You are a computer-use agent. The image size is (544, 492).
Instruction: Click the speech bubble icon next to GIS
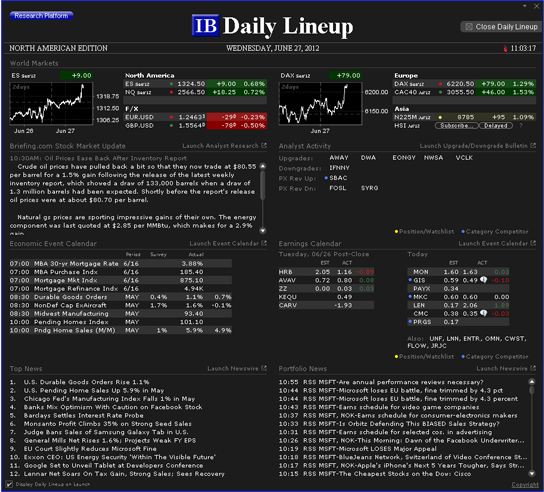(484, 280)
